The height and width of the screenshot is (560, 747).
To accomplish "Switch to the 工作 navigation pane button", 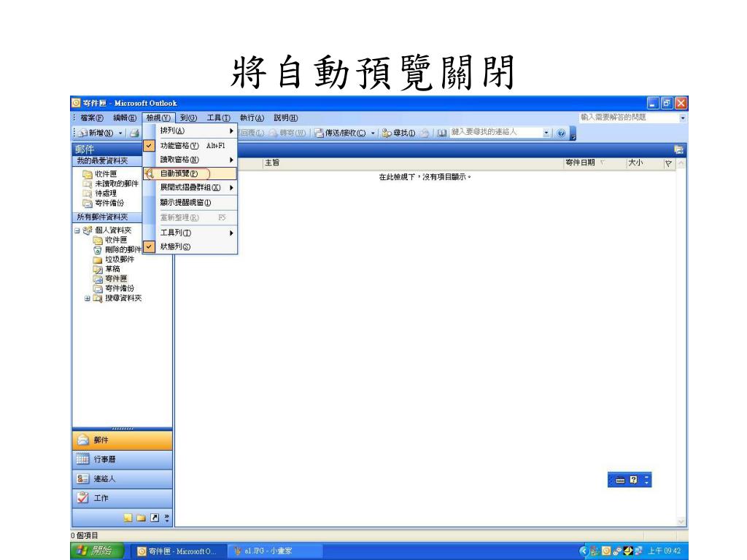I will coord(123,498).
